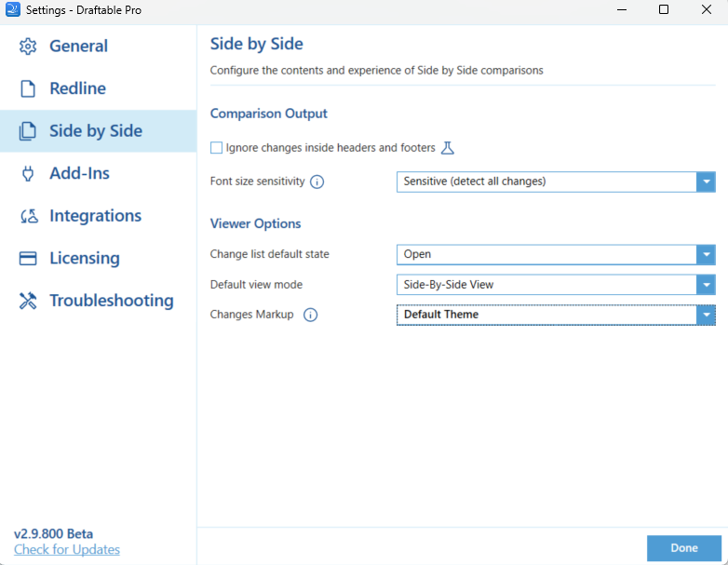Click the Integrations icon in sidebar
The width and height of the screenshot is (728, 565).
point(29,216)
